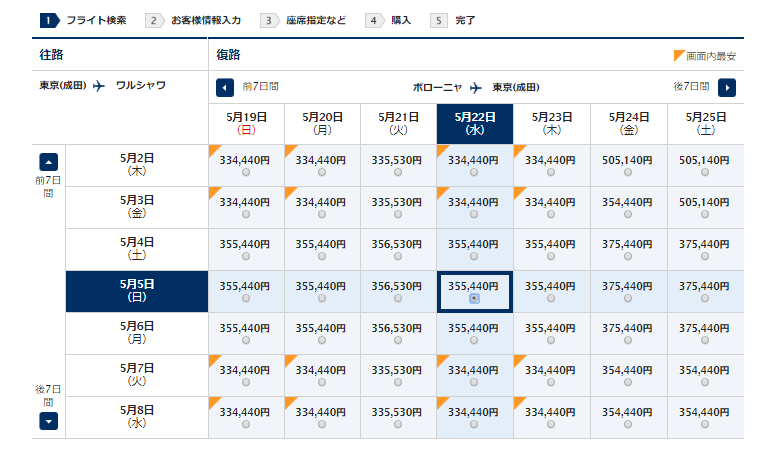Select radio for 5月4日 outbound, 5月22日 return

pyautogui.click(x=474, y=256)
